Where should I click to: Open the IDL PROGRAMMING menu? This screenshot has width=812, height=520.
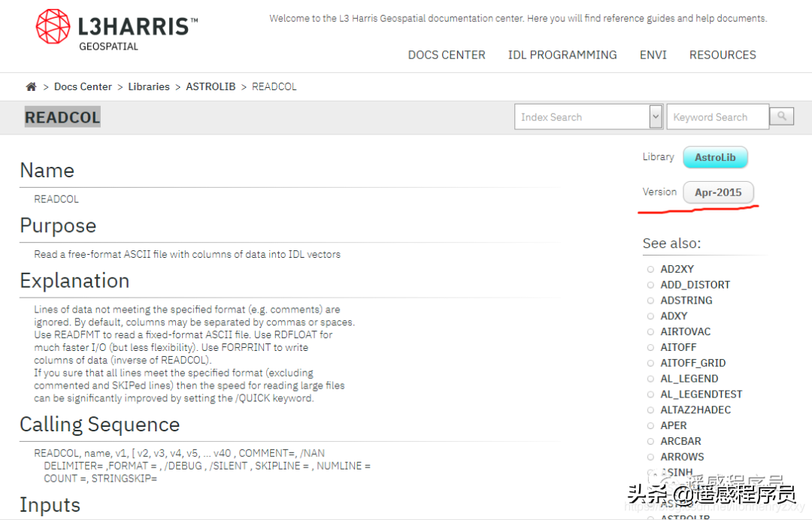[x=562, y=55]
